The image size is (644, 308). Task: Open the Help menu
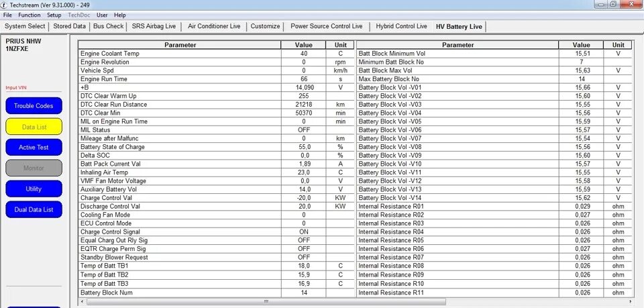120,15
